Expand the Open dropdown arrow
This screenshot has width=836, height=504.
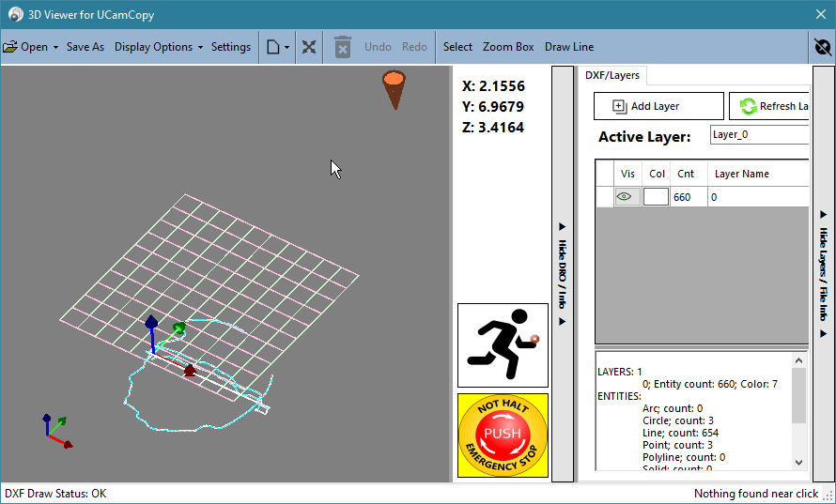pyautogui.click(x=55, y=47)
